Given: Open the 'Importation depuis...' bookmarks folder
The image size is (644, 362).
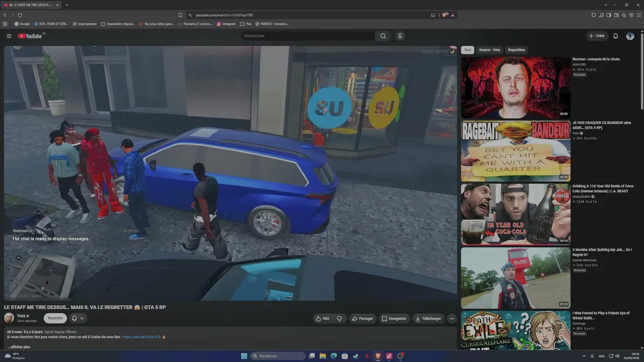Looking at the screenshot, I should 118,24.
